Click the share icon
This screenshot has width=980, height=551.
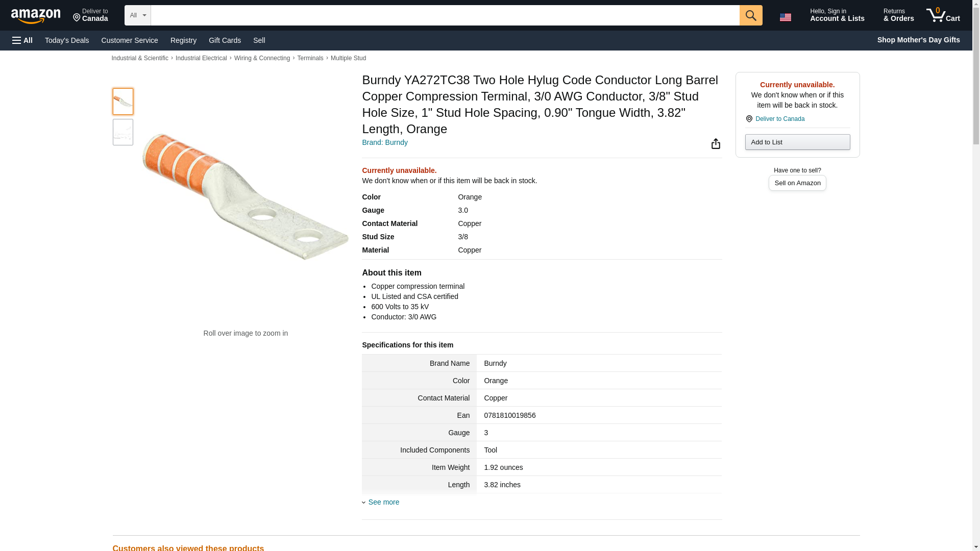tap(716, 144)
